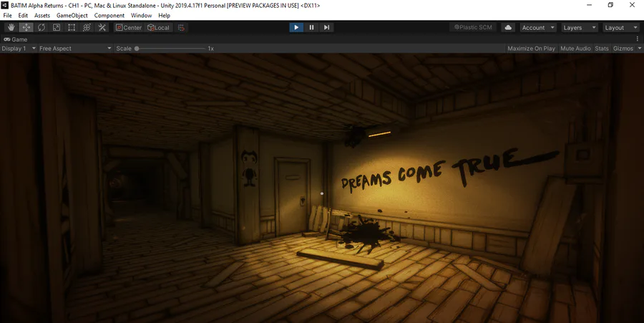The width and height of the screenshot is (644, 323).
Task: Toggle pivot rotation Local button
Action: click(159, 27)
